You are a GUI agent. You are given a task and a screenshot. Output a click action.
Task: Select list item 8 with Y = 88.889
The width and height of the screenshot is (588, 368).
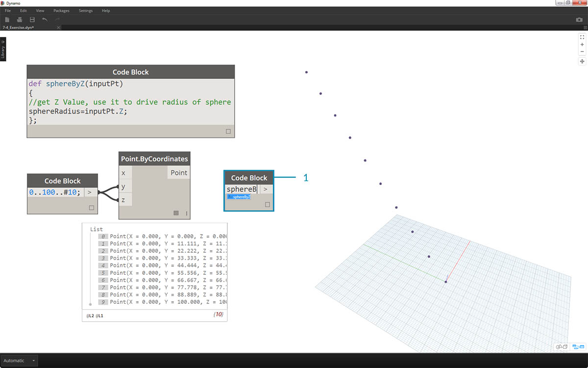[x=162, y=295]
